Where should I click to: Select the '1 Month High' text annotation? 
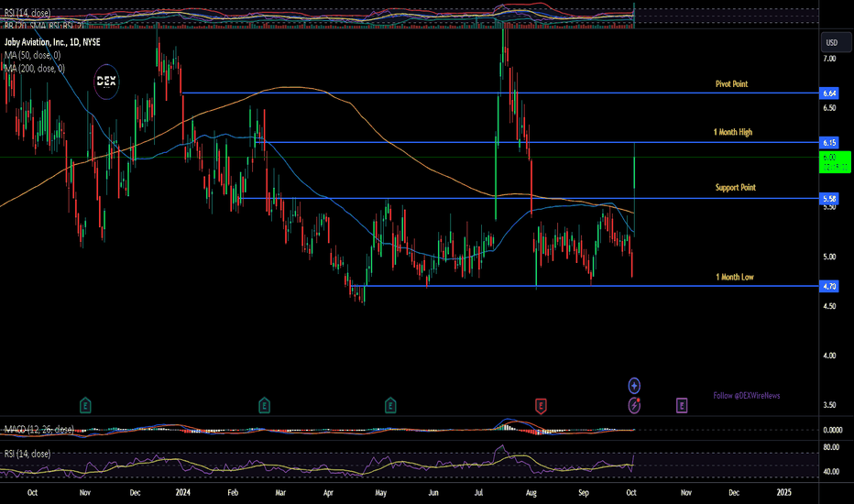pyautogui.click(x=733, y=132)
